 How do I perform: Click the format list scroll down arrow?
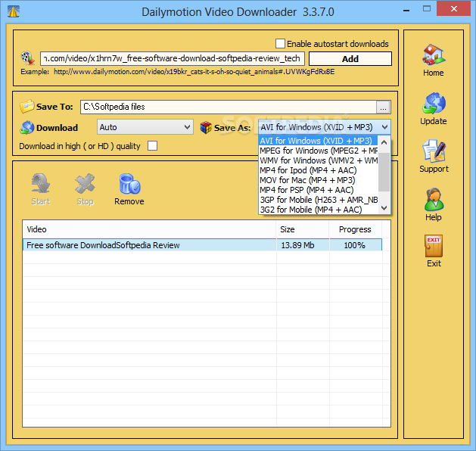[384, 208]
